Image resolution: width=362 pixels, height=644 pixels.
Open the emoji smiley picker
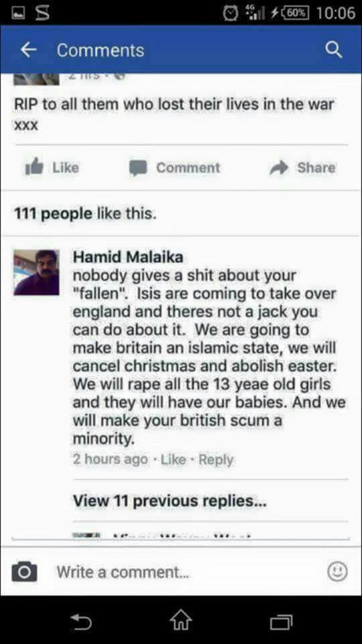337,572
